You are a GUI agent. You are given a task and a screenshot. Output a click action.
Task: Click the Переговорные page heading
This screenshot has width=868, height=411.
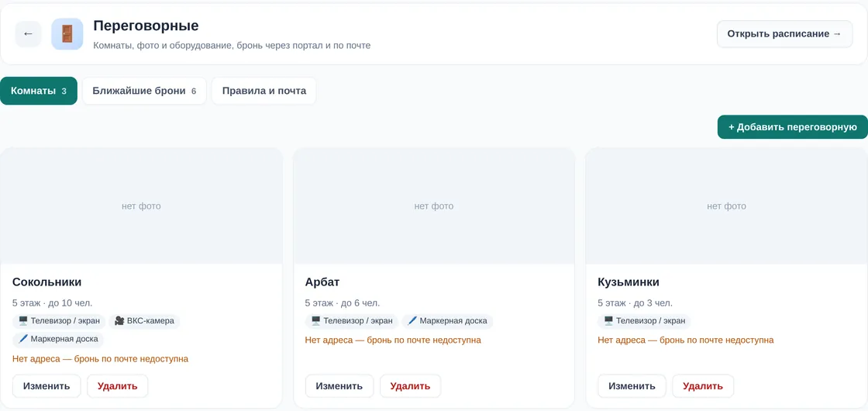point(146,26)
